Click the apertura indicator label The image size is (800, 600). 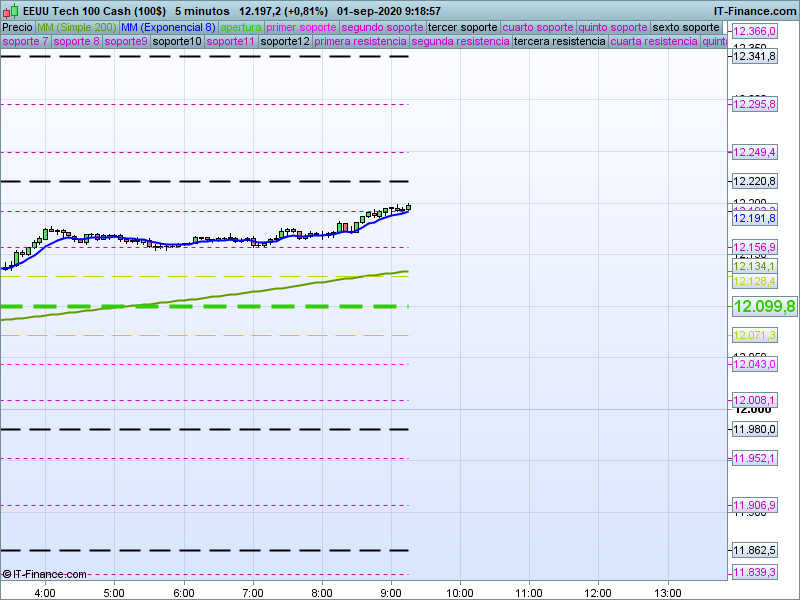click(241, 27)
